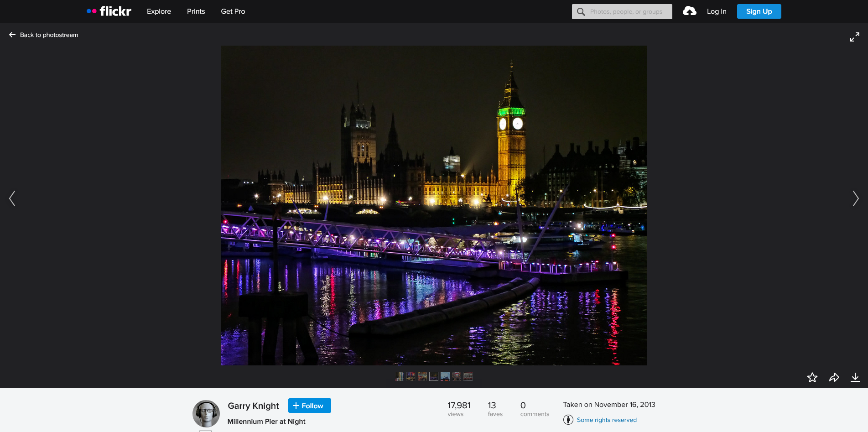Click the Millennium Pier night photo

pos(434,205)
